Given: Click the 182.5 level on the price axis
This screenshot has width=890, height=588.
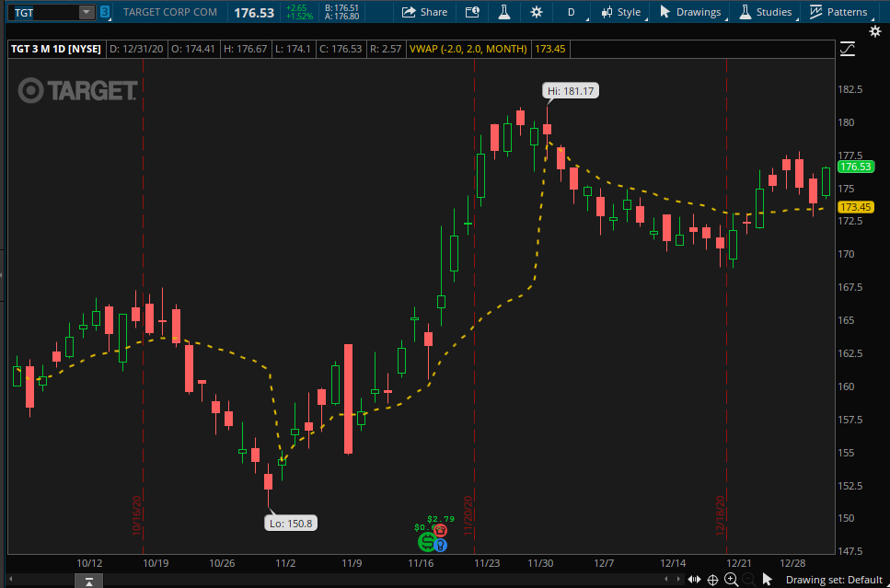Looking at the screenshot, I should pyautogui.click(x=850, y=89).
